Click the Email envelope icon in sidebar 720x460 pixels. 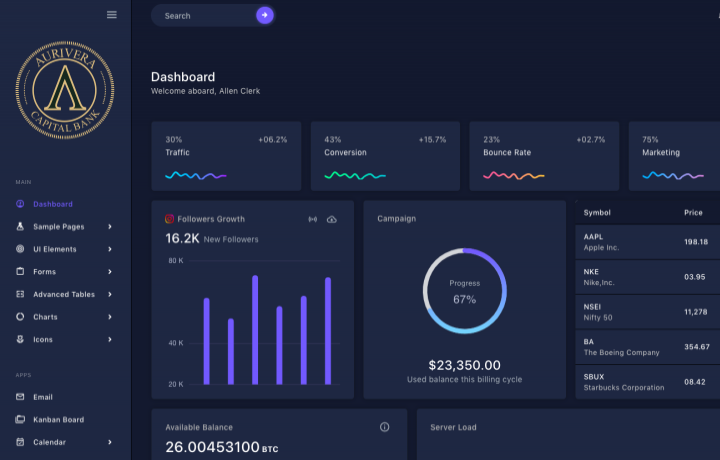(21, 397)
